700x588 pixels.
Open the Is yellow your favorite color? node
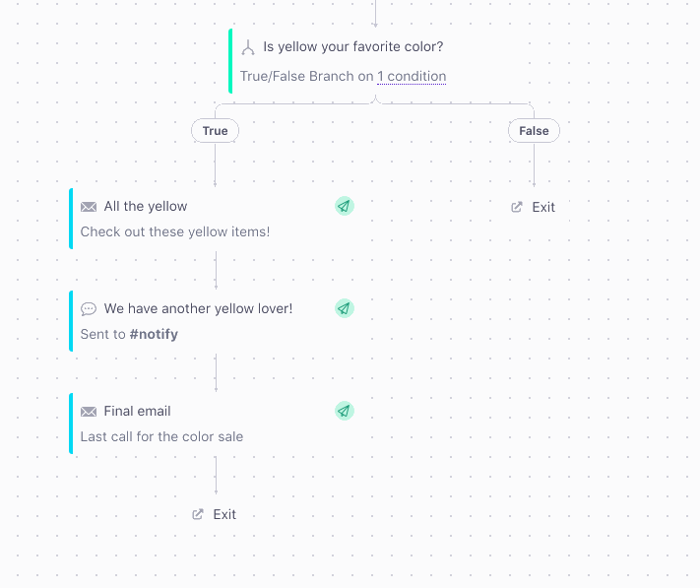[x=352, y=46]
